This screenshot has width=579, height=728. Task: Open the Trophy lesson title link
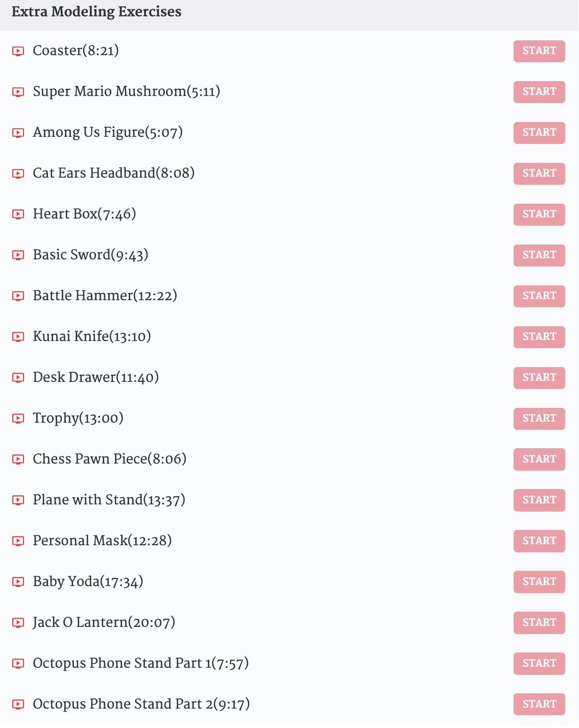pos(78,418)
